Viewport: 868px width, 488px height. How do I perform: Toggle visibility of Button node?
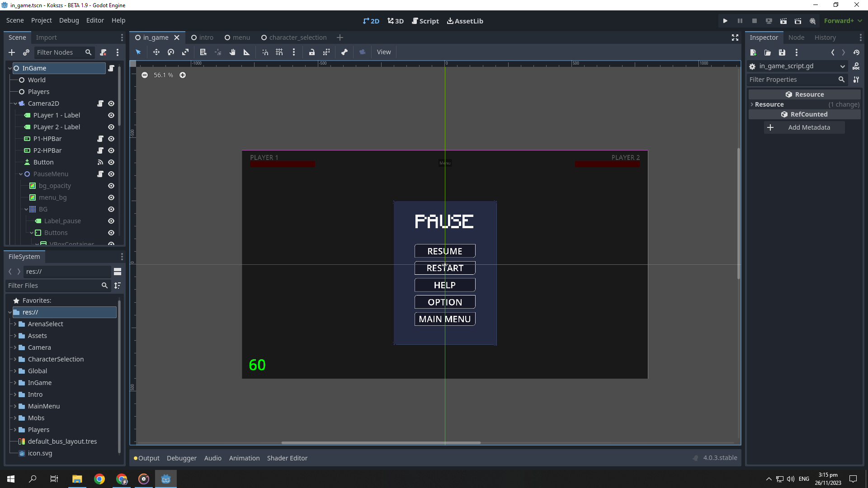[x=111, y=162]
